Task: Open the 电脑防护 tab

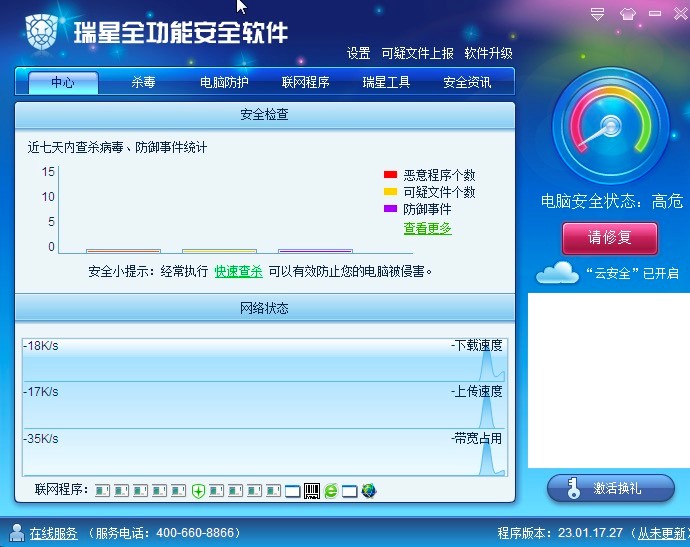Action: point(224,82)
